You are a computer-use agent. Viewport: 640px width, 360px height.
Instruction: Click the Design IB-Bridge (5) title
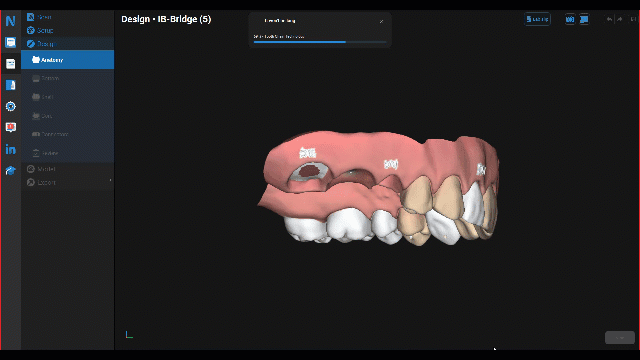pos(166,19)
